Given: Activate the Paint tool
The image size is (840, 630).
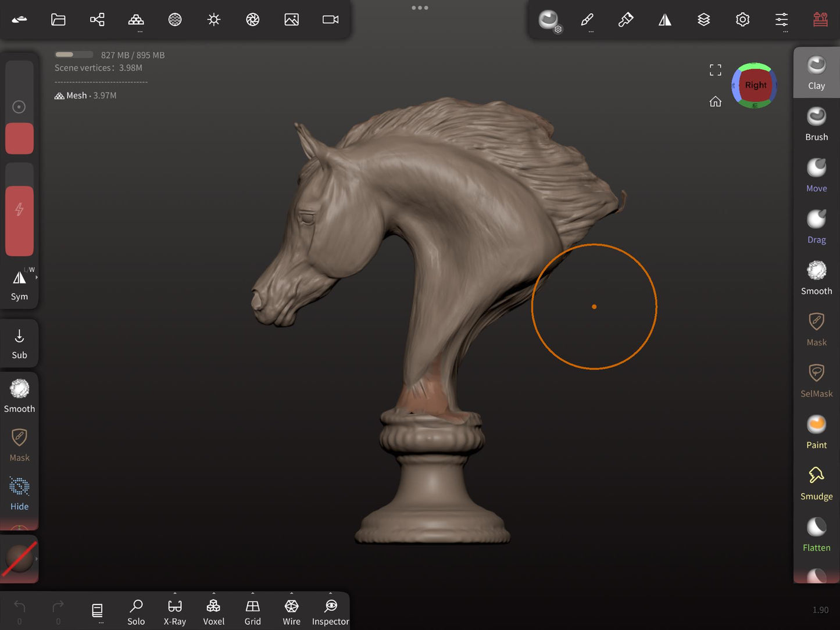Looking at the screenshot, I should (816, 431).
